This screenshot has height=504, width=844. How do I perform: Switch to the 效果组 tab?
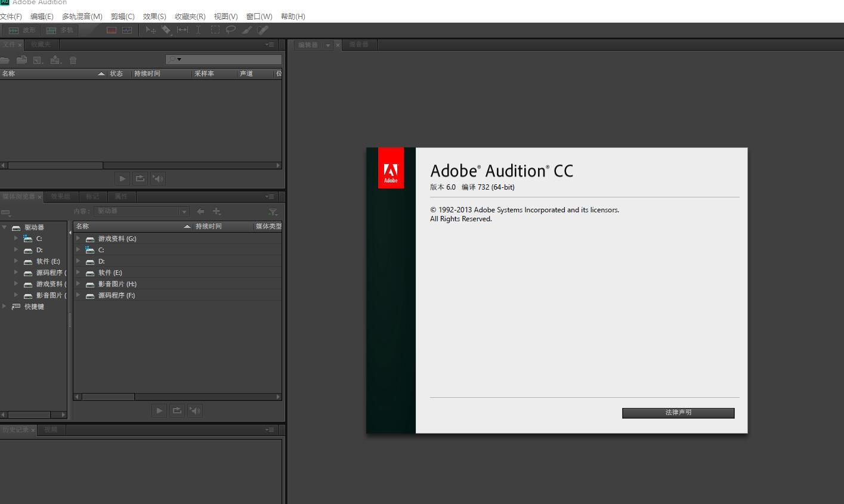pos(60,196)
